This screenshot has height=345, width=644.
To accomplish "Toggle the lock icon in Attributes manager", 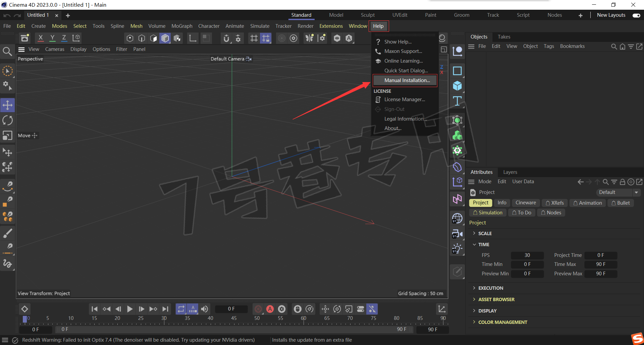I will pos(622,182).
